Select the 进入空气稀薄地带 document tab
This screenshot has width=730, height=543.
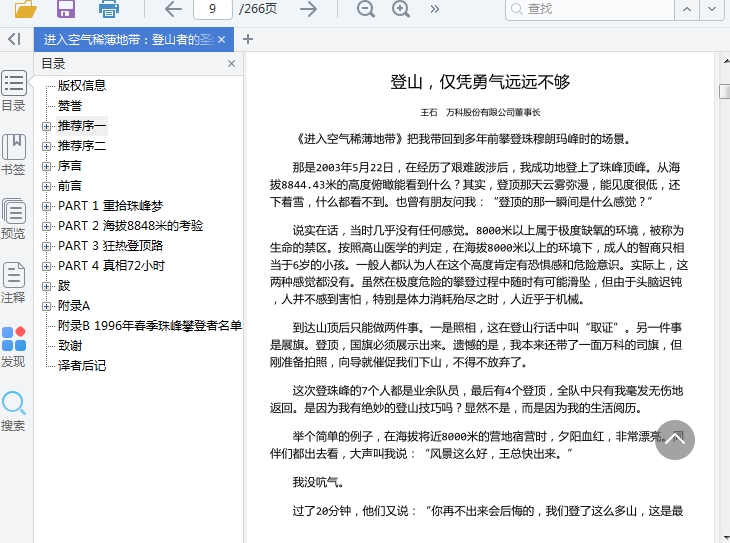click(x=130, y=39)
